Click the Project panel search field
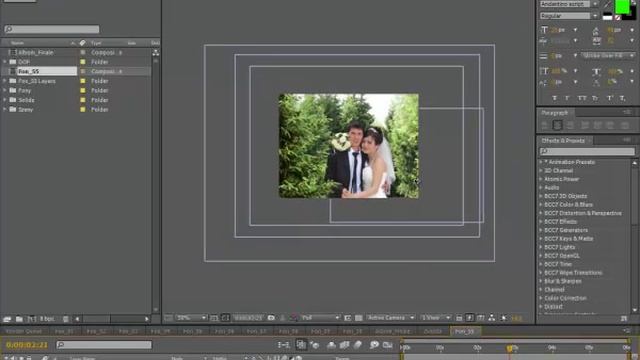 pyautogui.click(x=52, y=29)
